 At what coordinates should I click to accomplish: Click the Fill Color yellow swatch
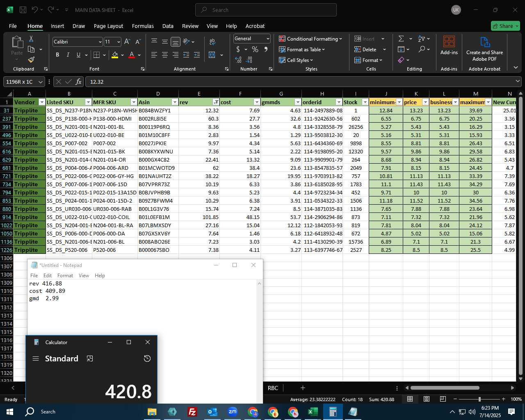pos(115,55)
